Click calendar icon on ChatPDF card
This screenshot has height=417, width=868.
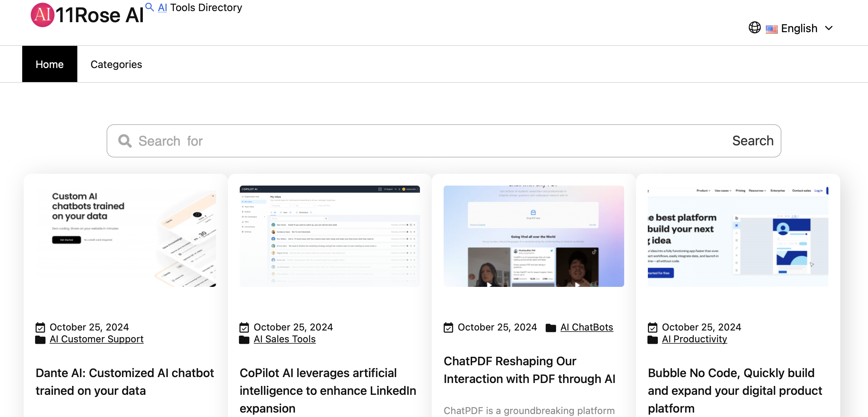448,328
